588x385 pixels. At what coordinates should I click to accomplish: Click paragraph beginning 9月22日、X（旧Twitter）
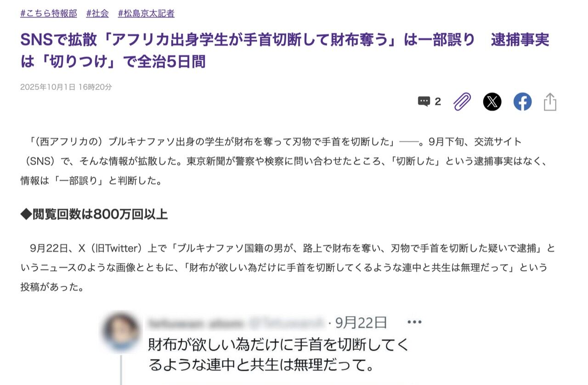pyautogui.click(x=288, y=268)
